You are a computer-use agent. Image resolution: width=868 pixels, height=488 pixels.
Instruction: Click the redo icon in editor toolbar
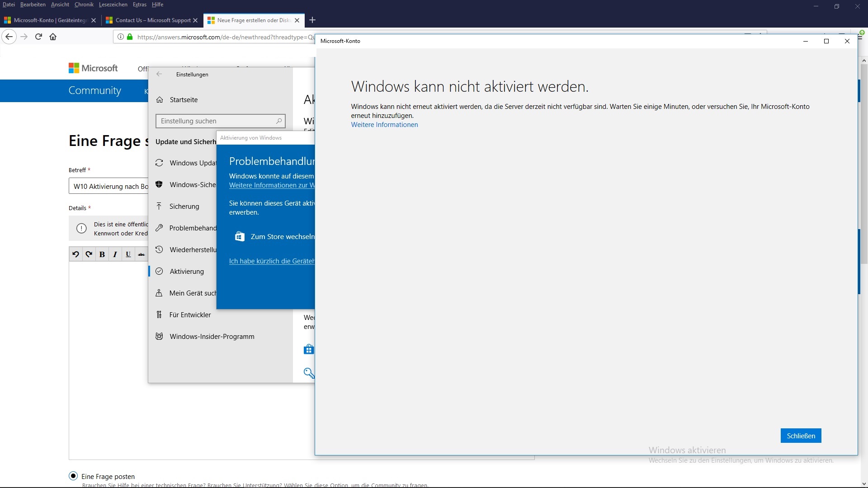click(89, 254)
